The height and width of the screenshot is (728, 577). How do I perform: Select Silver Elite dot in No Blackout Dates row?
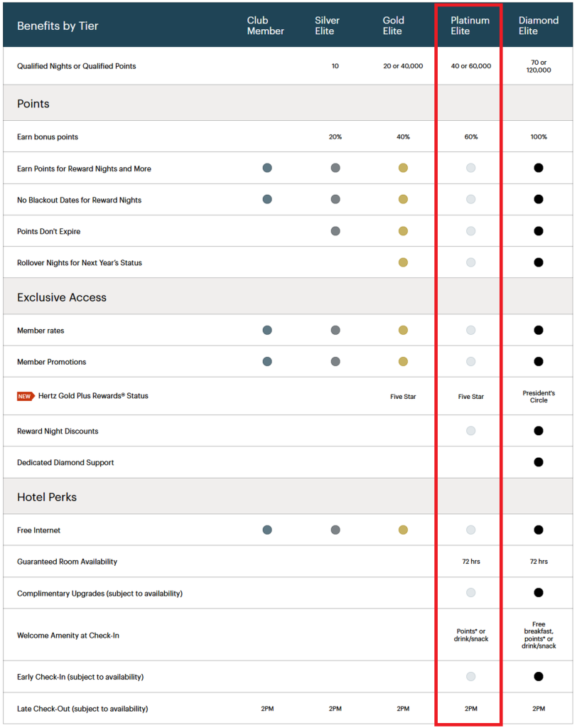tap(335, 199)
